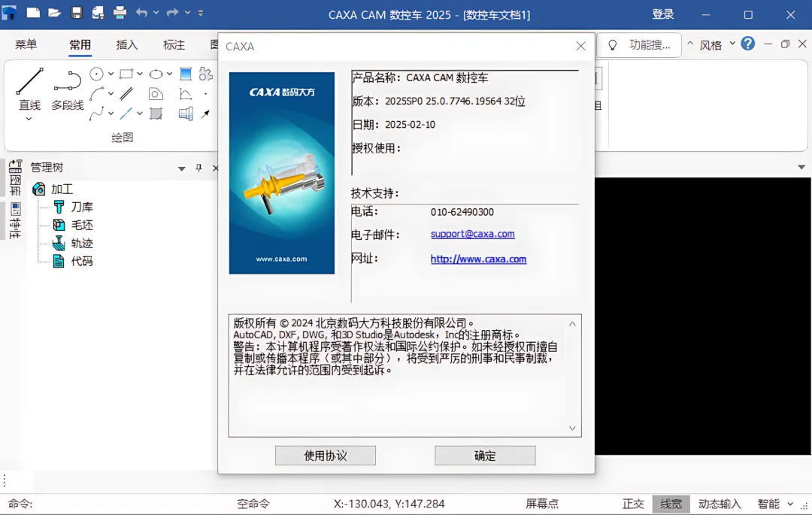Toggle 线宽 line width display
Viewport: 812px width, 515px height.
[671, 504]
